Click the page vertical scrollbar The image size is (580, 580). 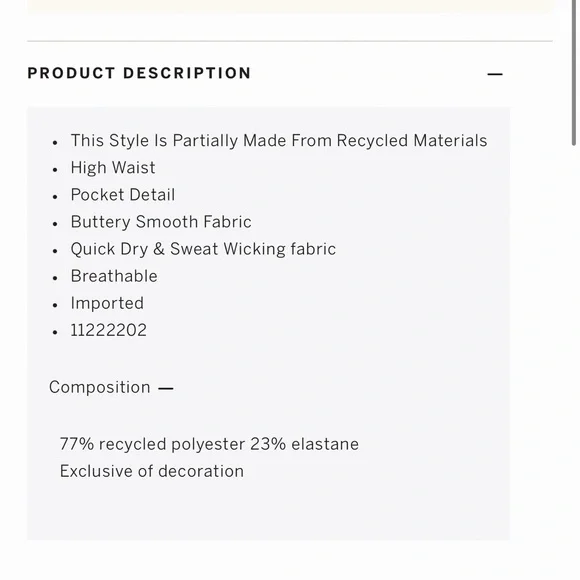[x=573, y=72]
